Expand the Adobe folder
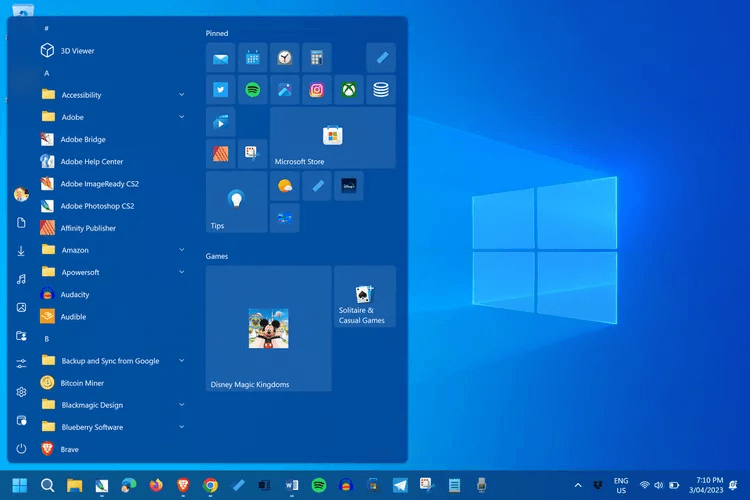Image resolution: width=750 pixels, height=500 pixels. click(112, 117)
